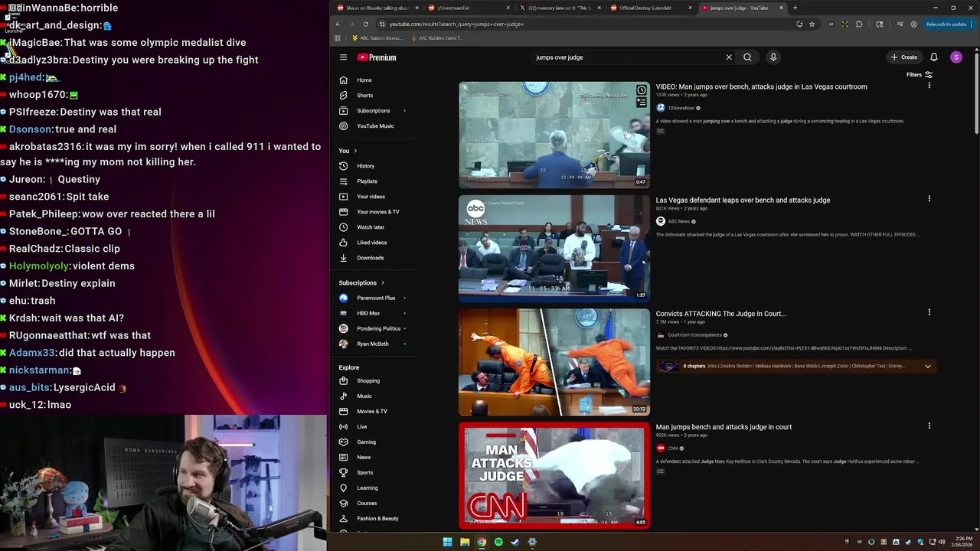Click the magnifier search button

(x=747, y=57)
